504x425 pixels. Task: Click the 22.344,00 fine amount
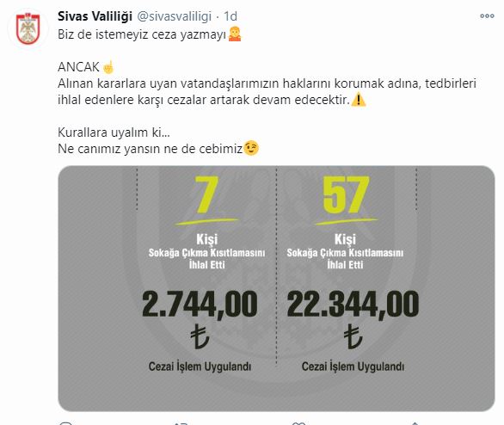tap(353, 304)
